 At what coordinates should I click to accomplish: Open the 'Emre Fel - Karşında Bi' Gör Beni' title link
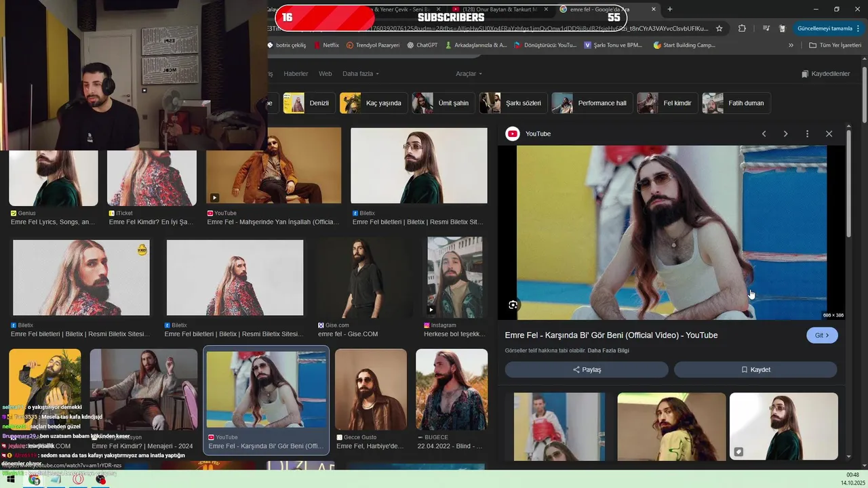click(611, 335)
